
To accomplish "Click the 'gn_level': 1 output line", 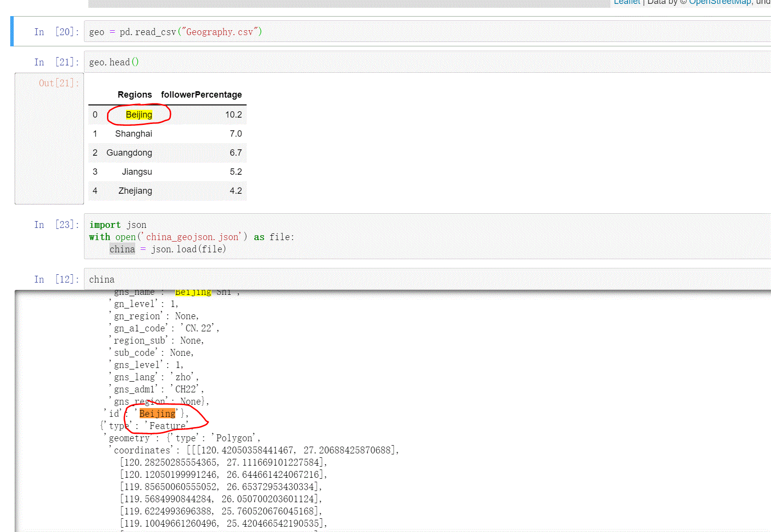I will click(144, 304).
